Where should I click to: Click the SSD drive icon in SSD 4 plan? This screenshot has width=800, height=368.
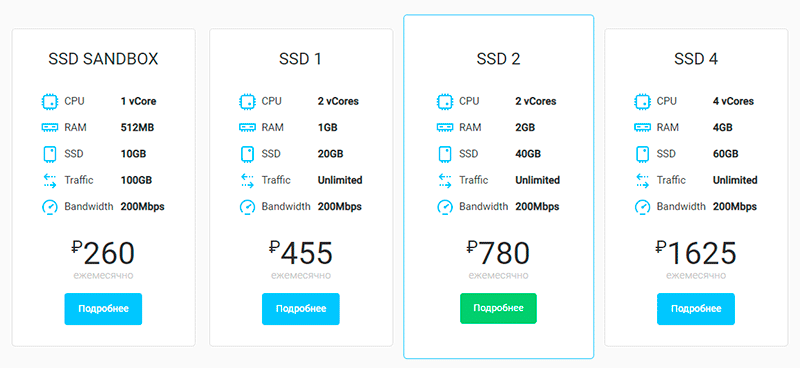pos(642,154)
